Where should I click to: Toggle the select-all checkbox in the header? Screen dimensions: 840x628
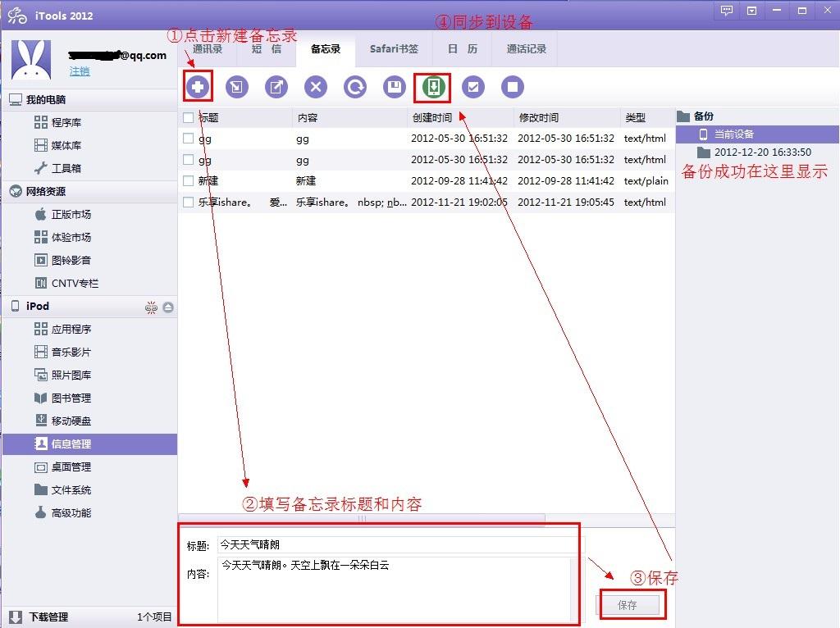[x=188, y=117]
